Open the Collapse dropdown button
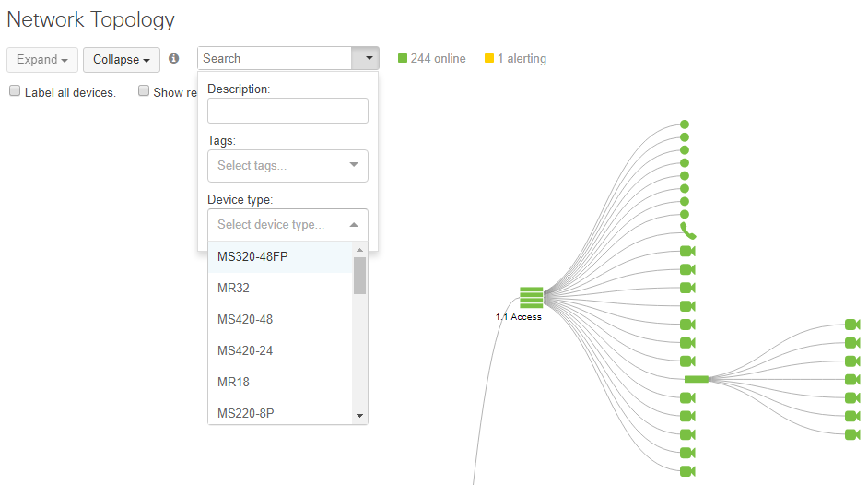 click(122, 60)
